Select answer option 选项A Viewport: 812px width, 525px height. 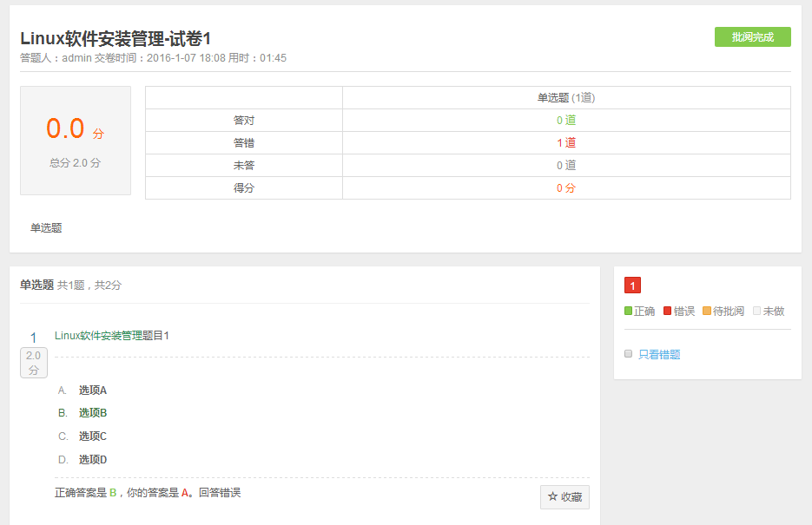pyautogui.click(x=93, y=390)
